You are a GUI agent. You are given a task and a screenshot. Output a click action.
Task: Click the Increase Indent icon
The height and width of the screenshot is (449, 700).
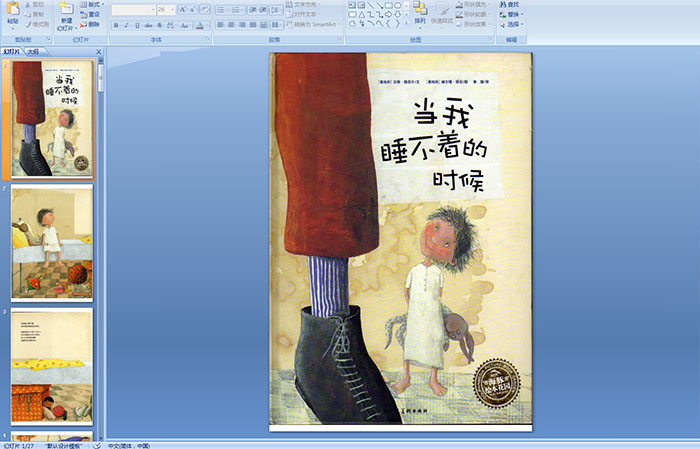263,10
